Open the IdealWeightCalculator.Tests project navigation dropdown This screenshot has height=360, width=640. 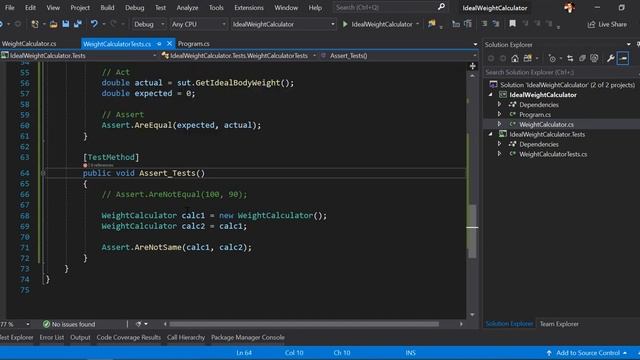click(79, 56)
